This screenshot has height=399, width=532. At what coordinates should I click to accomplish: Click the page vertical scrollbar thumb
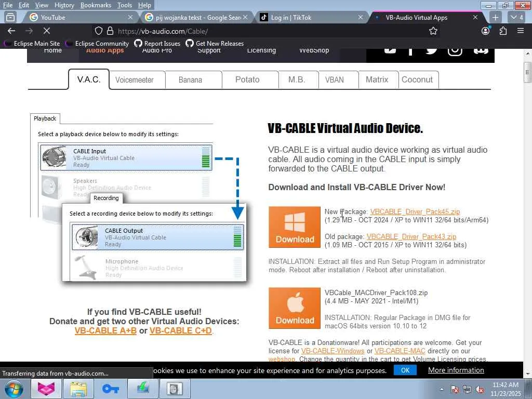click(x=527, y=72)
